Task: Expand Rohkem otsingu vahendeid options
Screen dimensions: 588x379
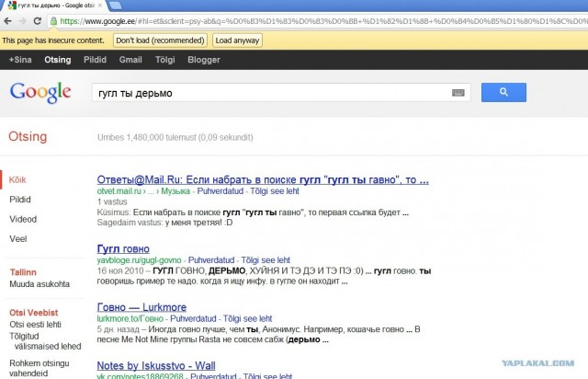Action: point(38,366)
